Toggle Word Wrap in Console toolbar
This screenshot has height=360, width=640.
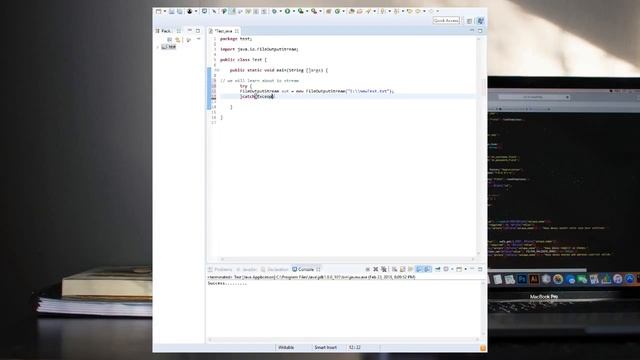click(410, 269)
